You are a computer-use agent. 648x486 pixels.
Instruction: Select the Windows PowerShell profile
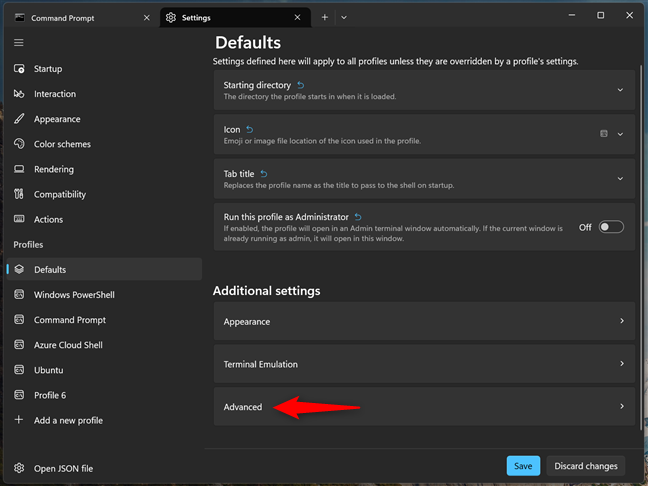pos(104,294)
